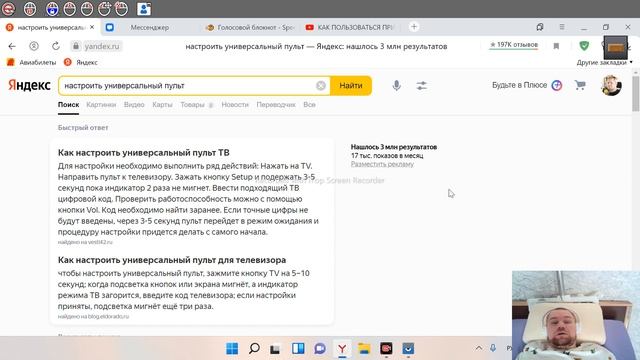
Task: Open File Explorer from taskbar
Action: tap(364, 349)
